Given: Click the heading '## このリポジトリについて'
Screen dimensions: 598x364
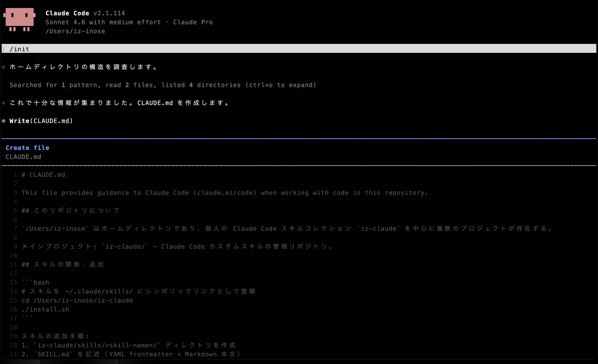Looking at the screenshot, I should click(71, 210).
